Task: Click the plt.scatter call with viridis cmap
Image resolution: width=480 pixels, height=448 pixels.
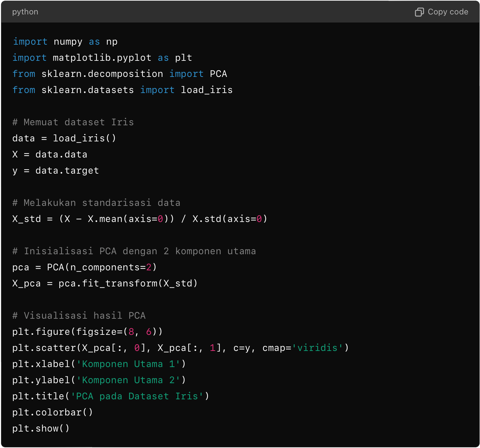Action: pyautogui.click(x=181, y=348)
